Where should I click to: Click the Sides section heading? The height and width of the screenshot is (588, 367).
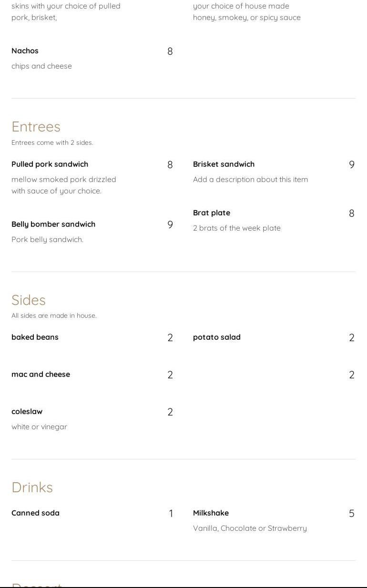click(x=29, y=300)
